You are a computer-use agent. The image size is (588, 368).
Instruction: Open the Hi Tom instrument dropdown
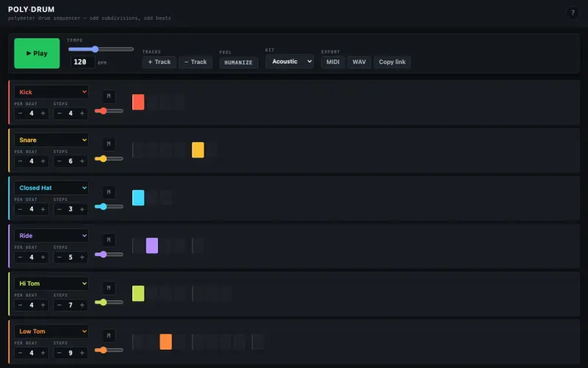pos(51,283)
